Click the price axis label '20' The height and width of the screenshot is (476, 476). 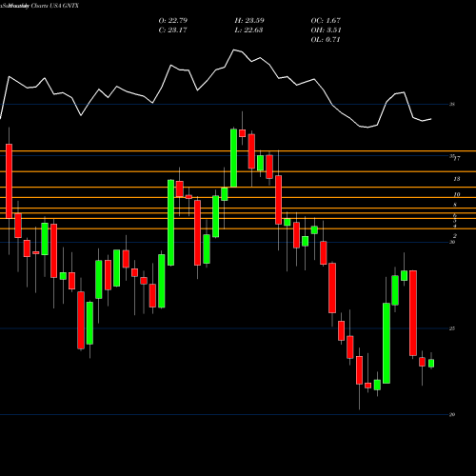[x=452, y=414]
